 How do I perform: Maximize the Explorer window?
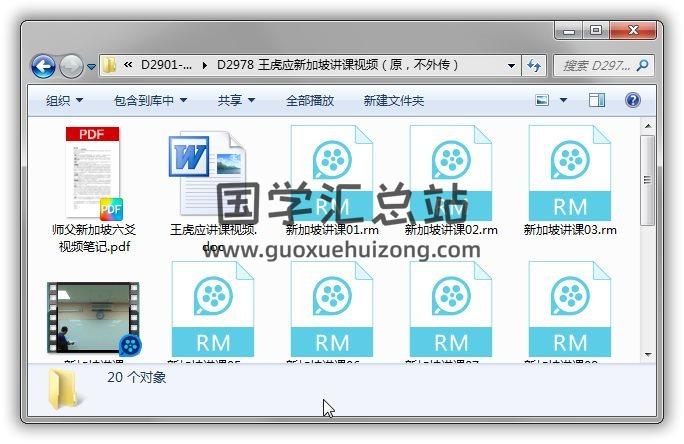click(596, 31)
